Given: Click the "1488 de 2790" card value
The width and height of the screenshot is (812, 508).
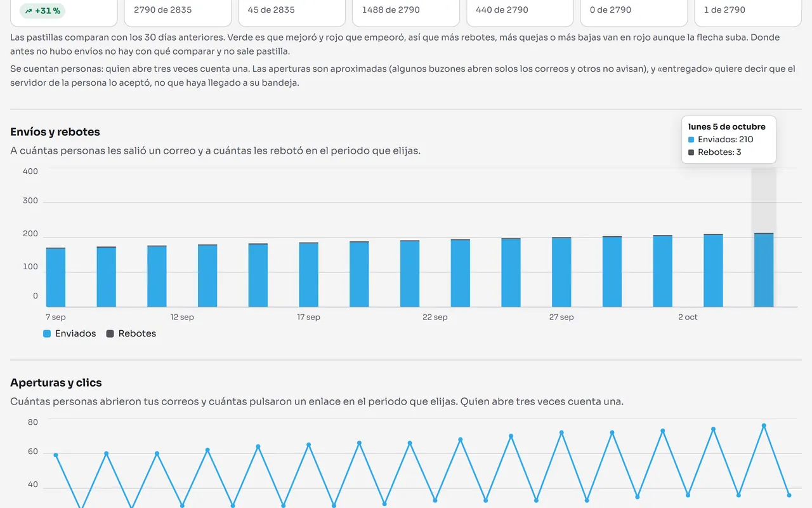Looking at the screenshot, I should [x=391, y=10].
